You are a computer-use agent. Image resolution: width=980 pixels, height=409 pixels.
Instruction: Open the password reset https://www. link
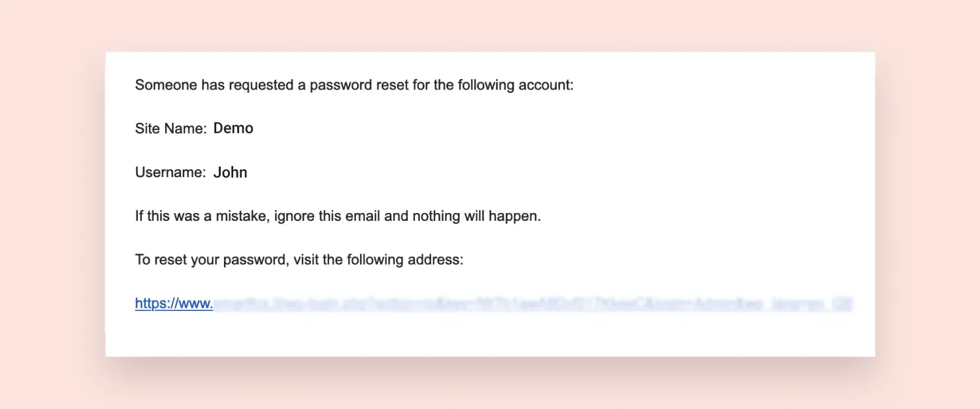[174, 304]
